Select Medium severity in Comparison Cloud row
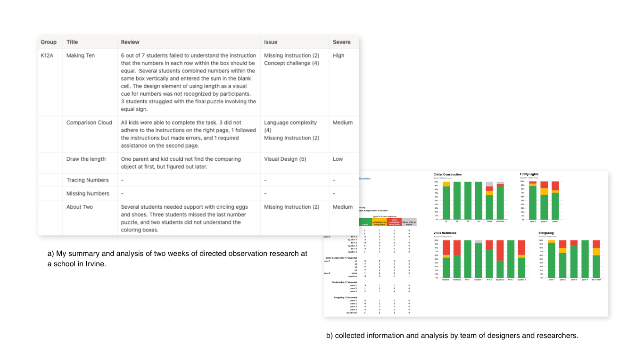This screenshot has width=644, height=362. [x=343, y=123]
